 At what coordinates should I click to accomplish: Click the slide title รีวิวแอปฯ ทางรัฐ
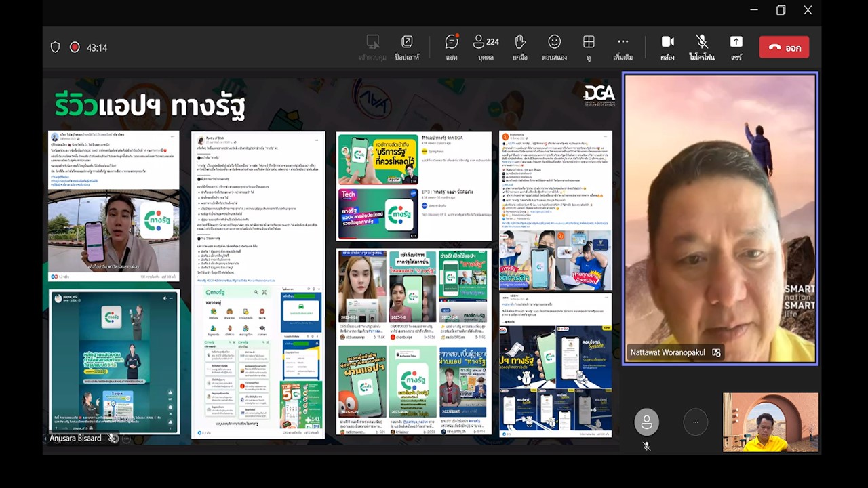[150, 106]
